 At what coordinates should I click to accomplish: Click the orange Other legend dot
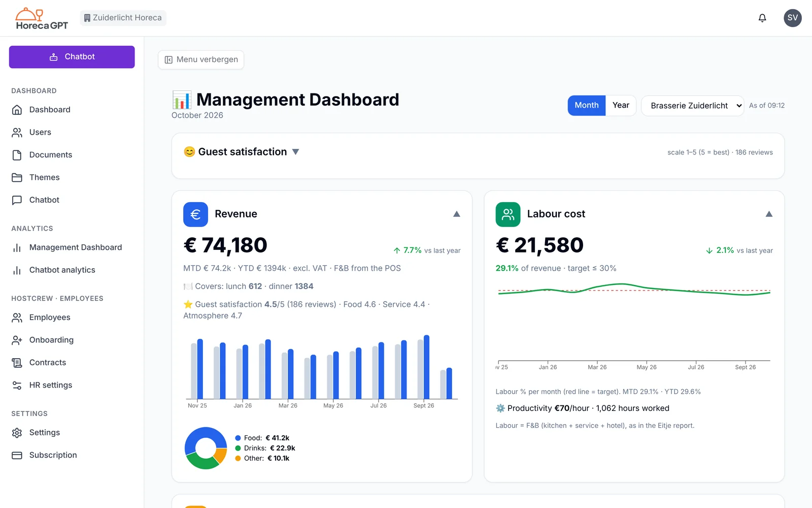point(238,458)
